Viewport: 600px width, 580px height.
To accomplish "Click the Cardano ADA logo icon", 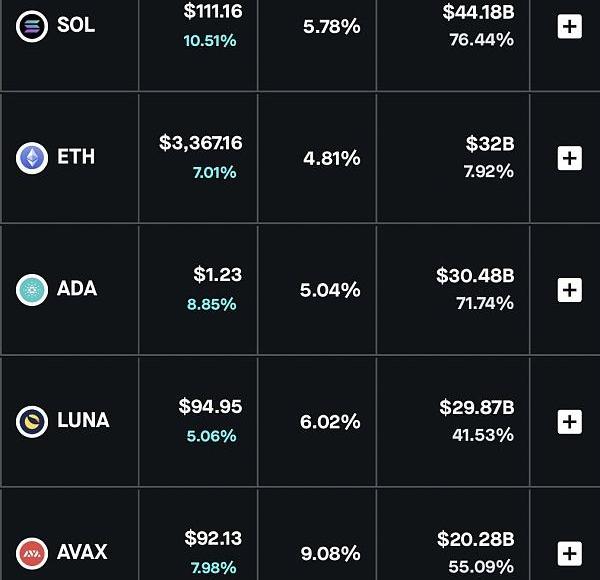I will (x=32, y=289).
